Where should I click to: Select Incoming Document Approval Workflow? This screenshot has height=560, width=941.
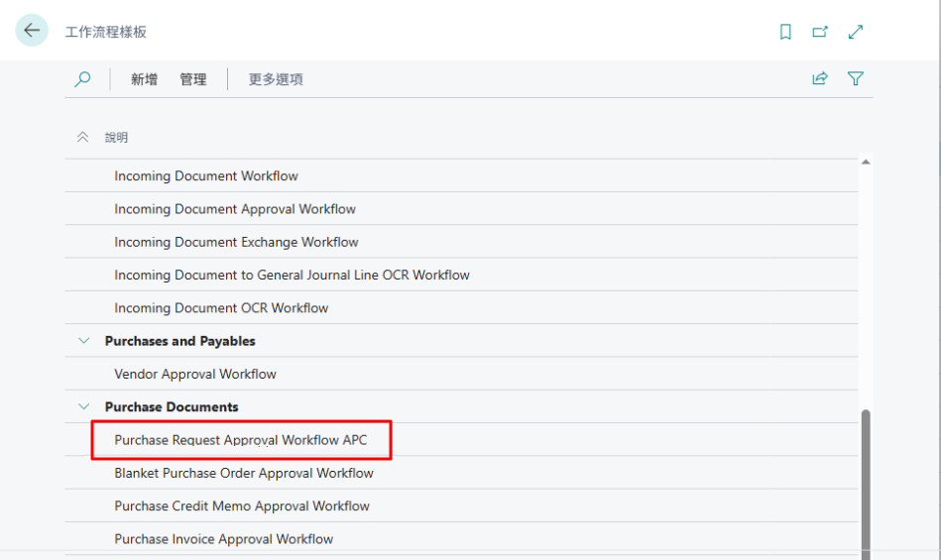pyautogui.click(x=461, y=209)
